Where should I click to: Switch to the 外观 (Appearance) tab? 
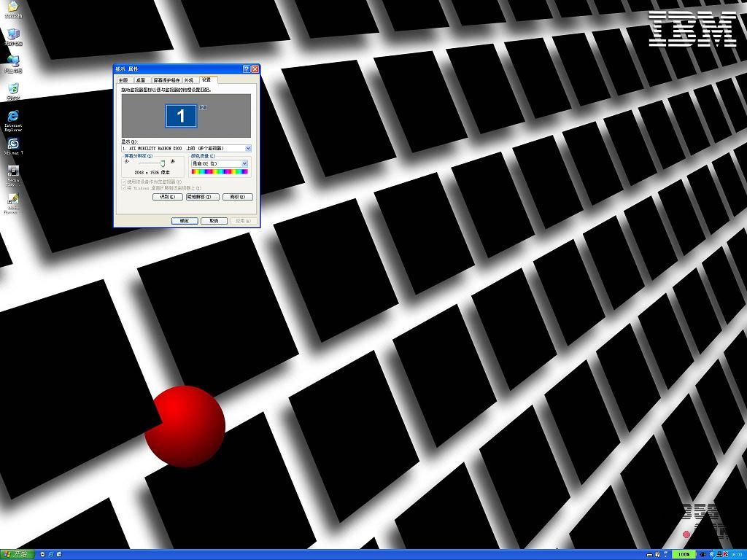pyautogui.click(x=189, y=80)
